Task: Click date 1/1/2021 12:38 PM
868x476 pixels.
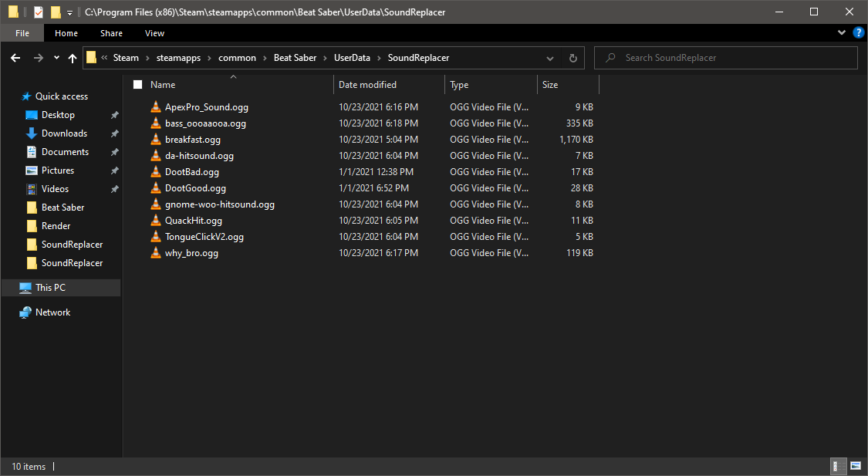Action: pos(376,171)
